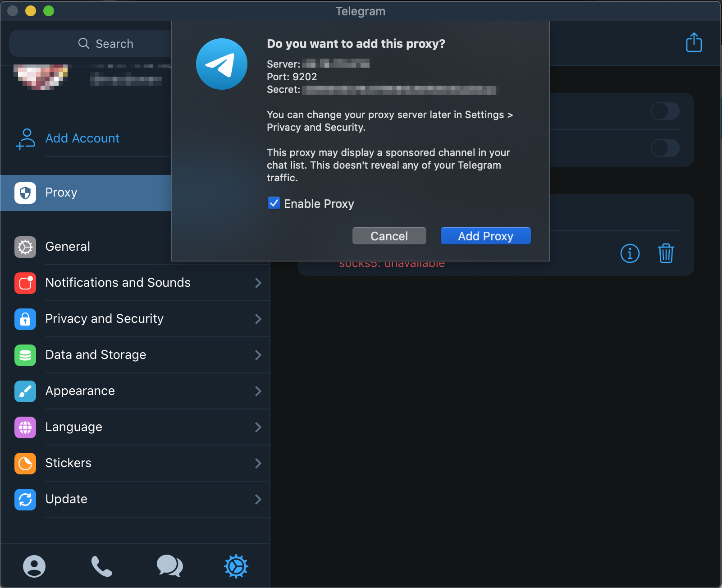
Task: Click the "Port: 9202" text
Action: pos(292,77)
